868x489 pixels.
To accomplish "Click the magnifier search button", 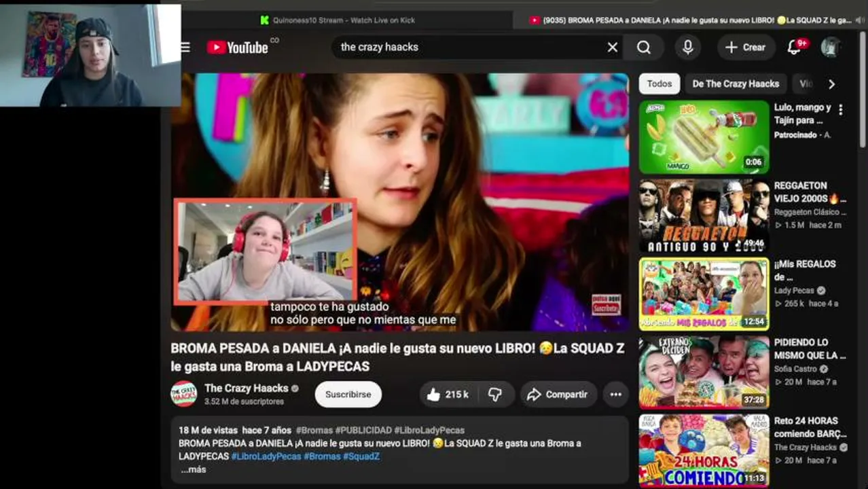I will tap(644, 47).
